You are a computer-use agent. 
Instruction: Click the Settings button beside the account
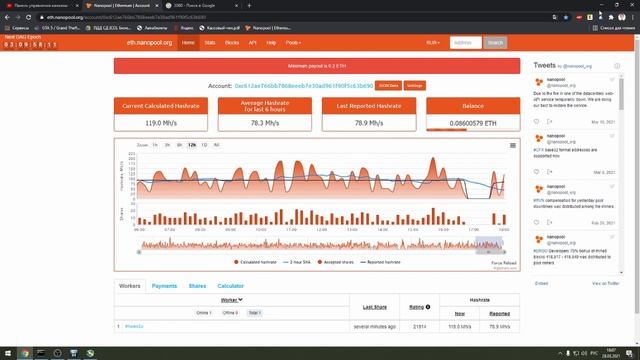pos(415,85)
